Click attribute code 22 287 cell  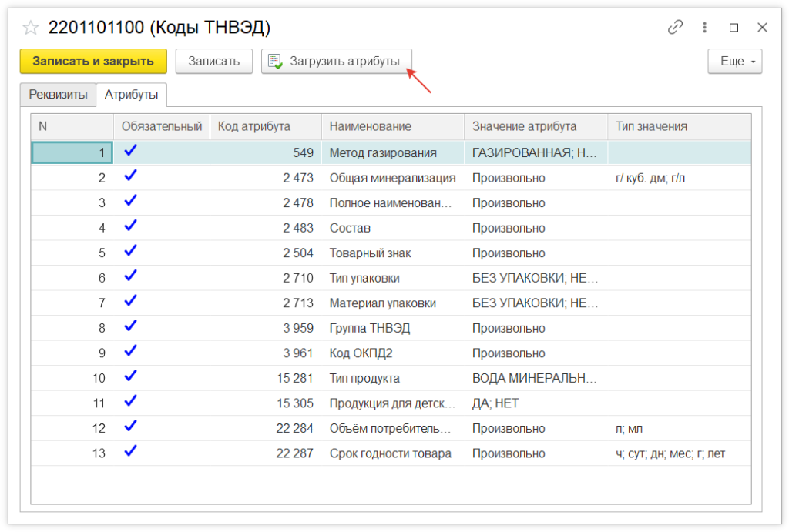click(265, 453)
